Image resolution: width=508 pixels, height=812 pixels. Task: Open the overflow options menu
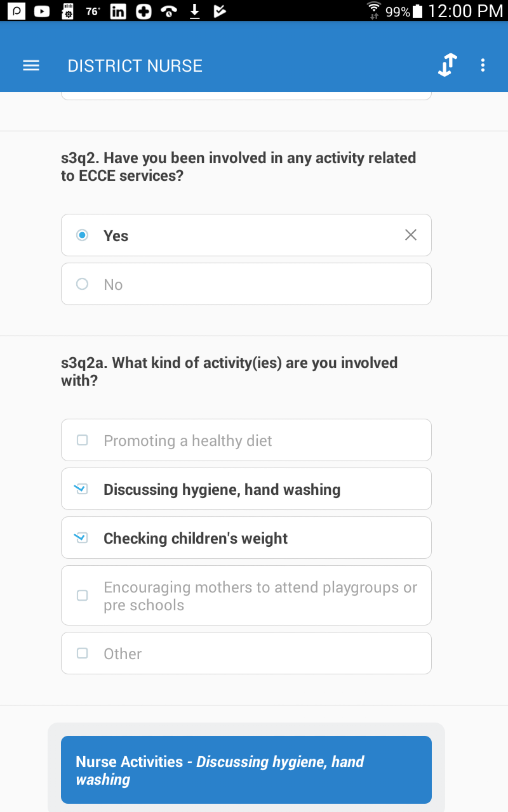tap(483, 65)
